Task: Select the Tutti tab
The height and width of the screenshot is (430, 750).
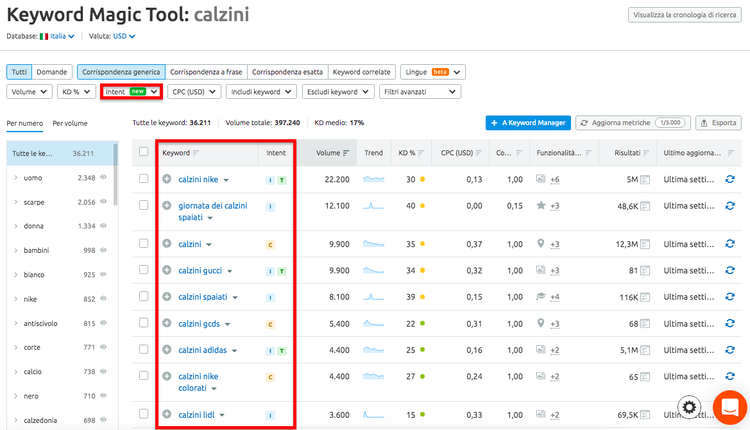Action: point(19,72)
